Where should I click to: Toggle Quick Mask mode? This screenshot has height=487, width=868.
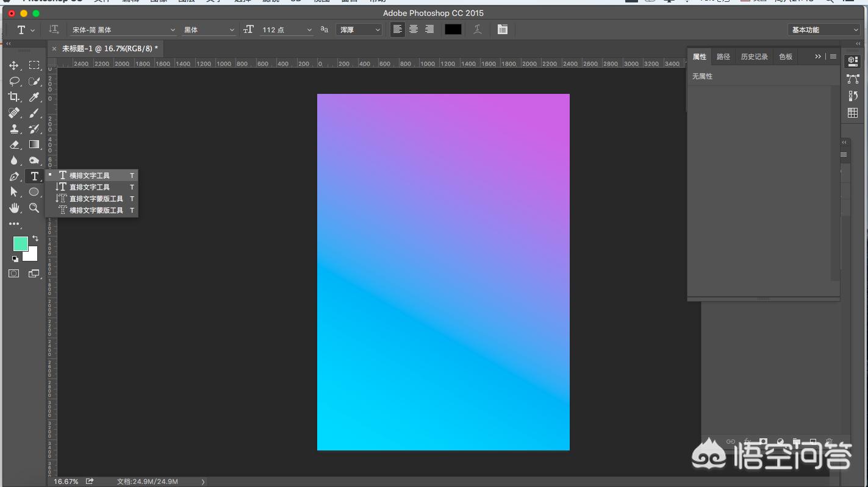click(x=13, y=274)
